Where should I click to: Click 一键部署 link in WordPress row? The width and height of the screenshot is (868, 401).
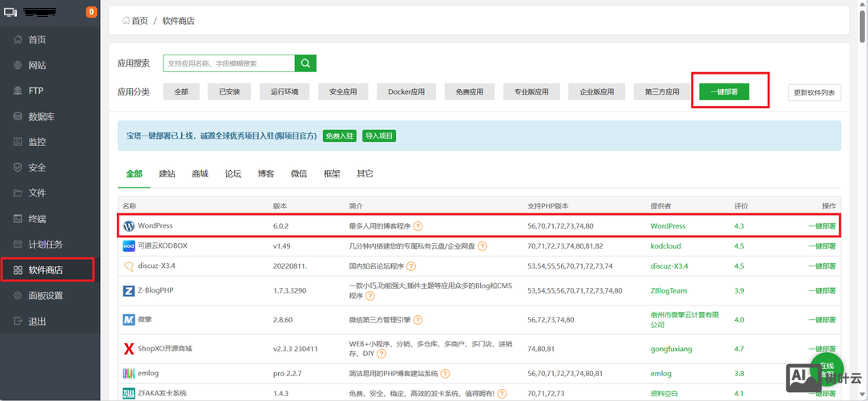click(822, 226)
